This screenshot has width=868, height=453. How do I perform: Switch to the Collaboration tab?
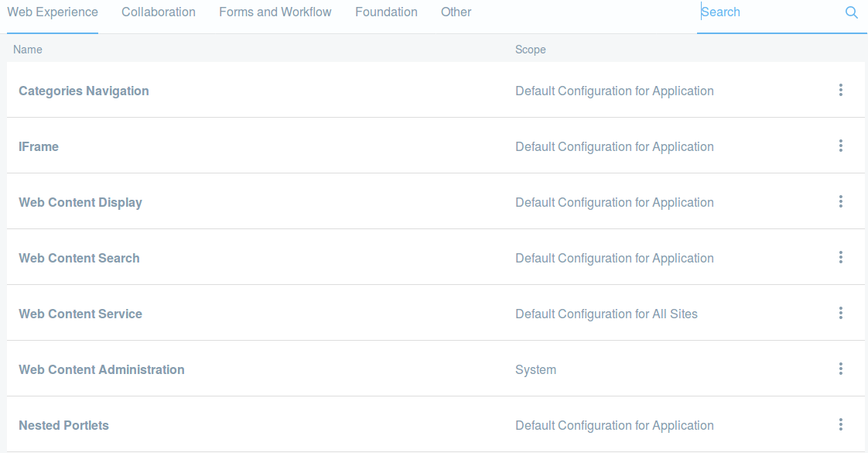[x=159, y=12]
